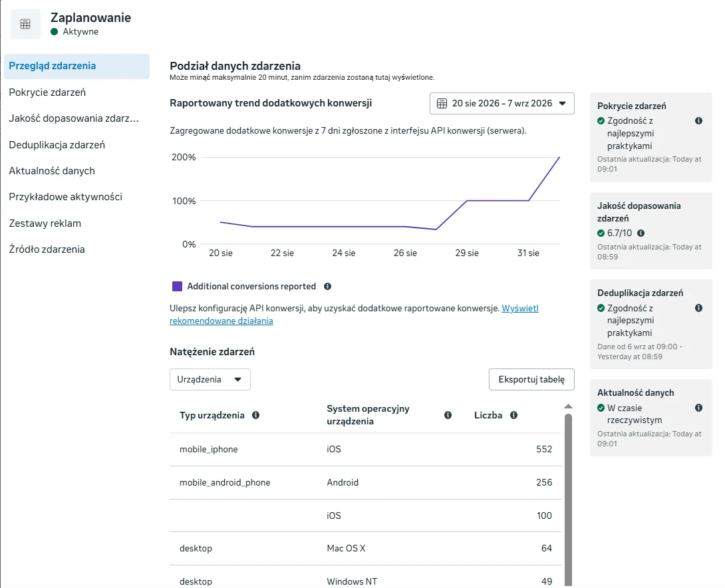This screenshot has width=725, height=588.
Task: Click the calendar icon in date range picker
Action: point(442,104)
